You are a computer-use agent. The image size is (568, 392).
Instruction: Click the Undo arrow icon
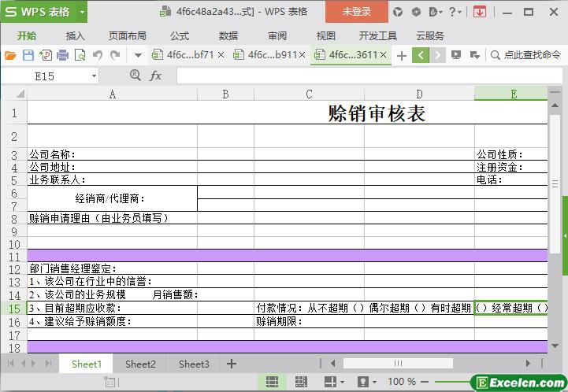98,55
